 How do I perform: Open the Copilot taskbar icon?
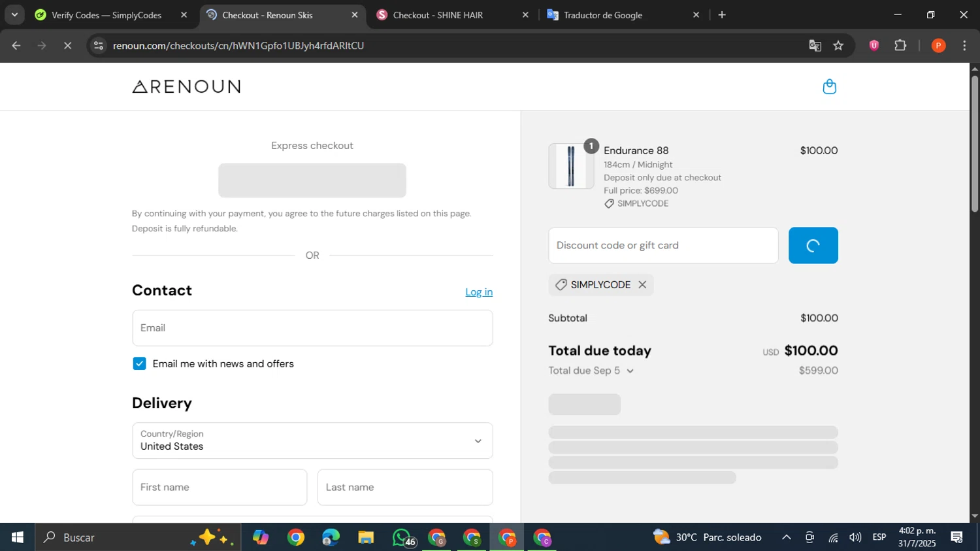click(261, 537)
